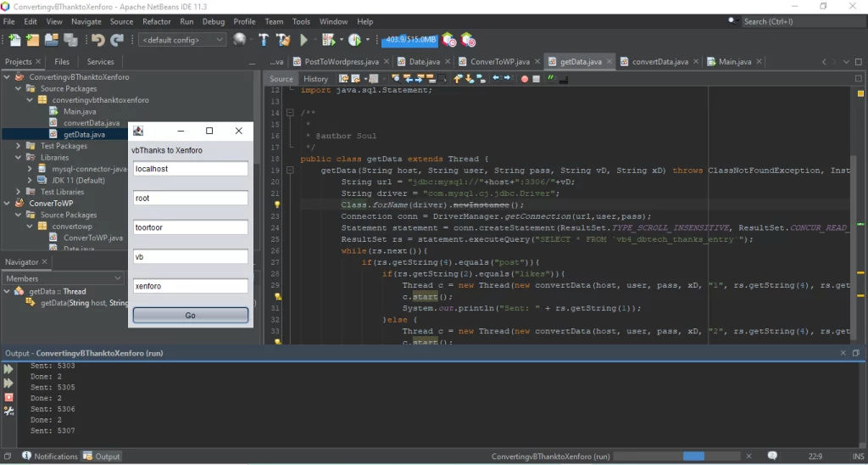
Task: Click the Comment code icon in editor toolbar
Action: tap(551, 79)
